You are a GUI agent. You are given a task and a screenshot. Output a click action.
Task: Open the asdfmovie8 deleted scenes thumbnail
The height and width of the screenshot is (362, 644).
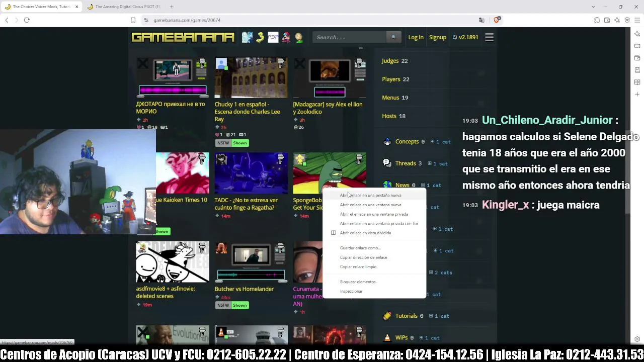pos(173,262)
